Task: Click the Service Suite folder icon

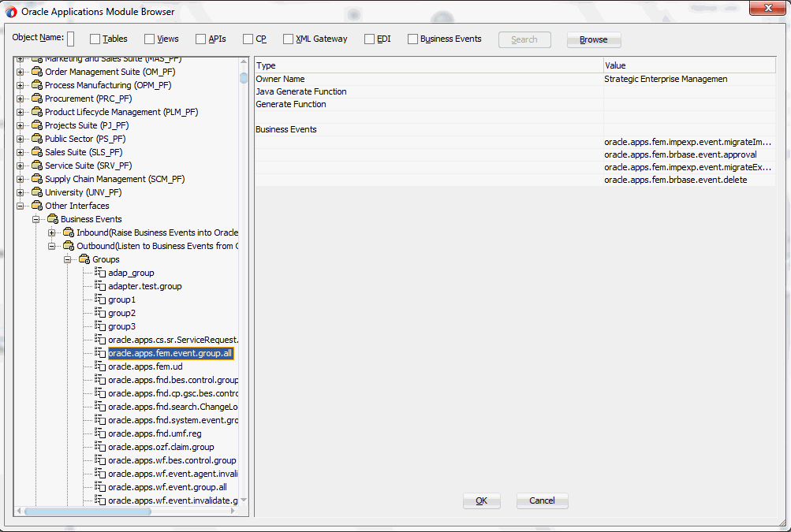Action: coord(37,166)
